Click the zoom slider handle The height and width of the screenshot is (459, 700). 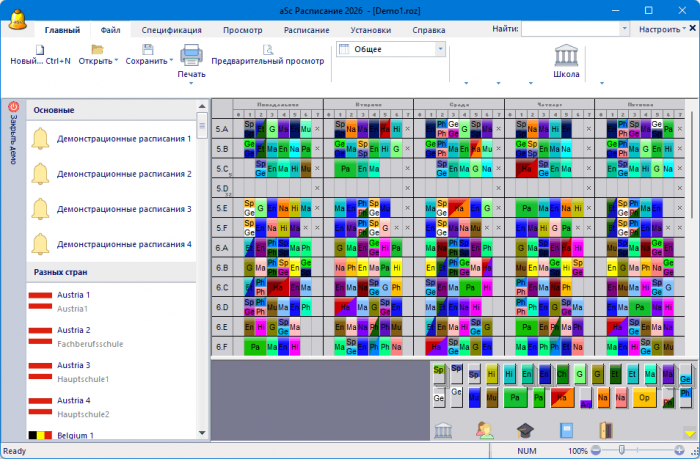click(622, 451)
